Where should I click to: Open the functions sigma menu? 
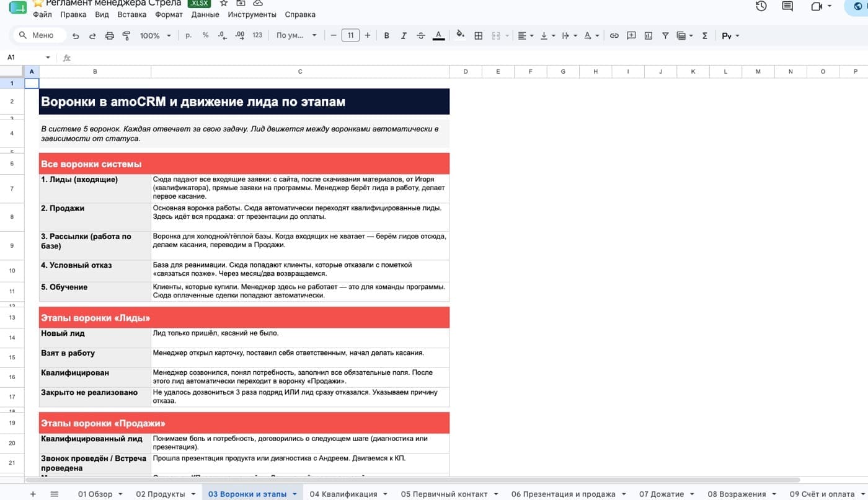(x=705, y=36)
